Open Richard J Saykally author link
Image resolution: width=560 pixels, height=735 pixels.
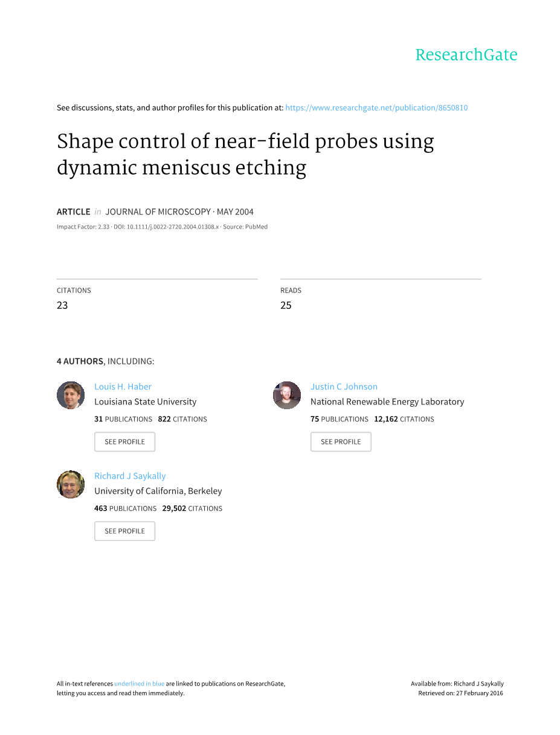point(130,476)
